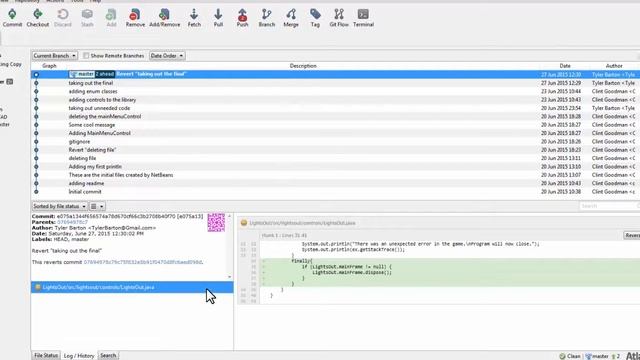Select the "taking out unneeded code" commit
The width and height of the screenshot is (640, 360).
[x=335, y=108]
